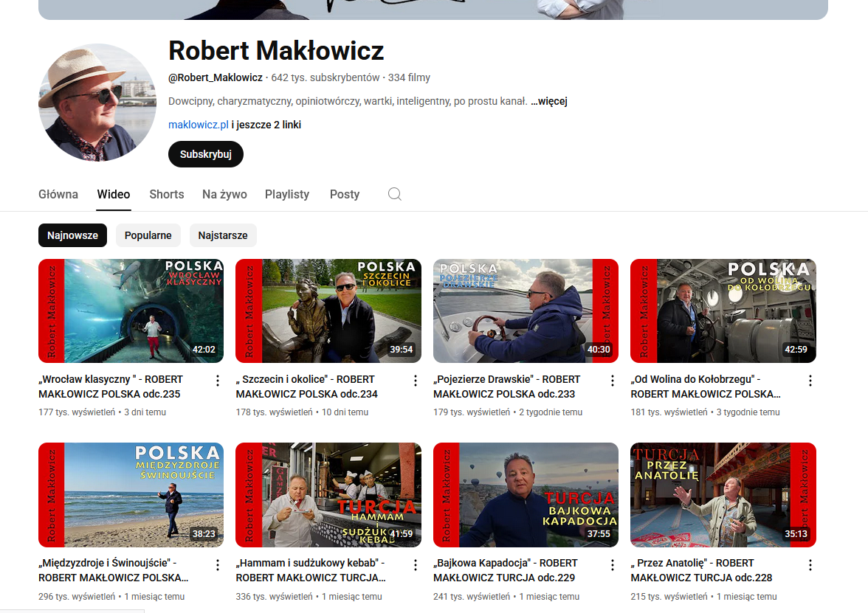Screen dimensions: 868x613
Task: Switch sorting to Najstarsze
Action: click(223, 235)
